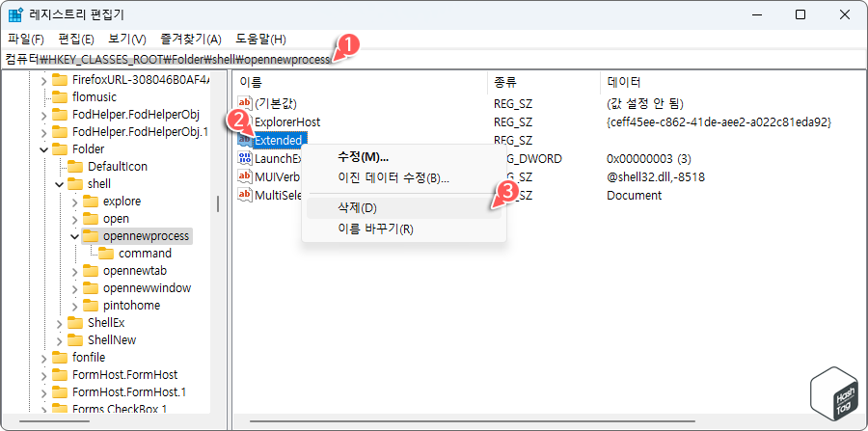Screen dimensions: 868x431
Task: Click the FirefoxURL-308046B0AF4A folder icon
Action: (60, 80)
